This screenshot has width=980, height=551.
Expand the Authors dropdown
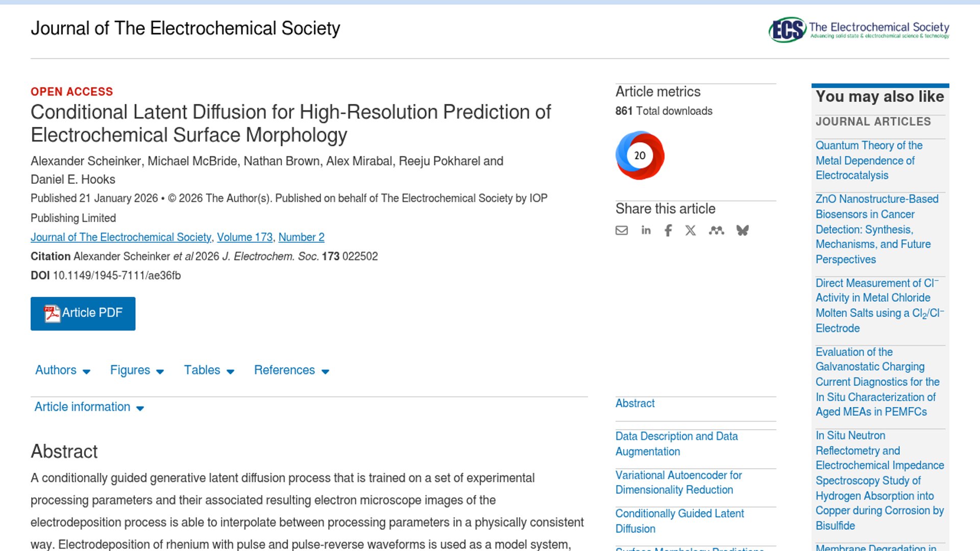coord(62,370)
